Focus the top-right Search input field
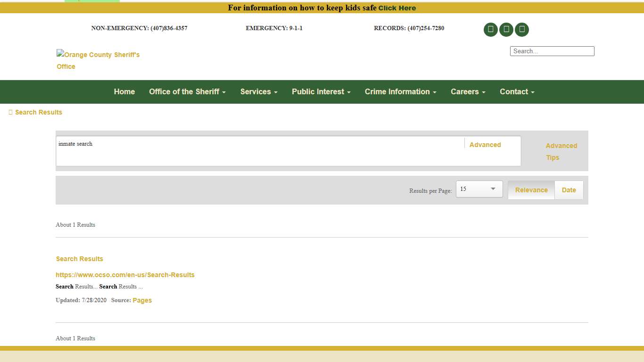This screenshot has height=362, width=644. pos(552,51)
